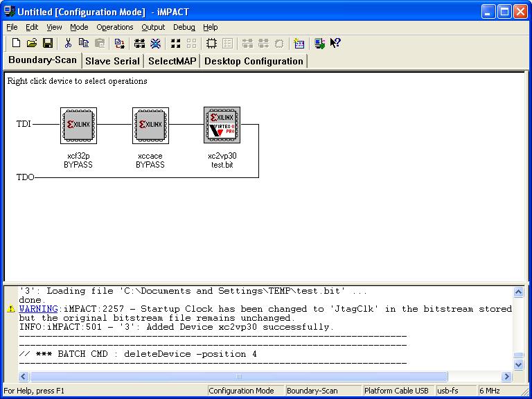532x399 pixels.
Task: Open the Debug menu
Action: (x=184, y=27)
